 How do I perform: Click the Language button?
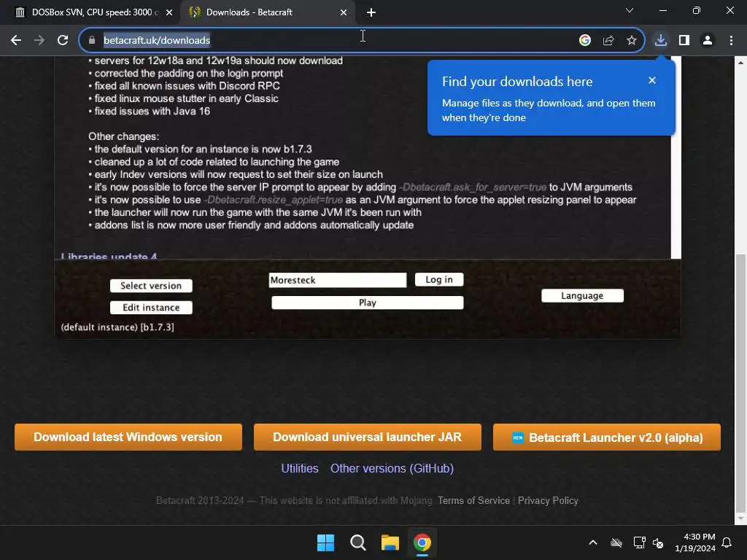[x=582, y=296]
